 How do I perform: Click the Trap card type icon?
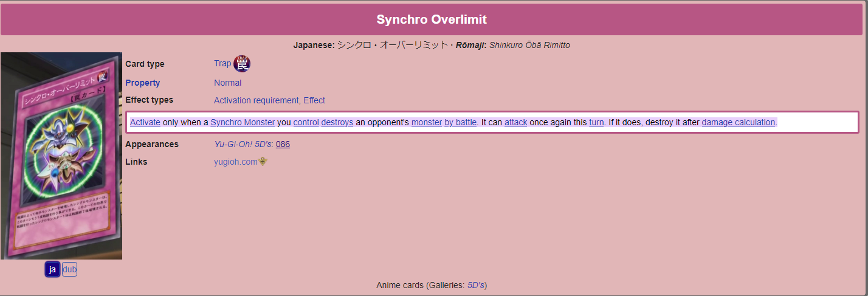coord(242,64)
